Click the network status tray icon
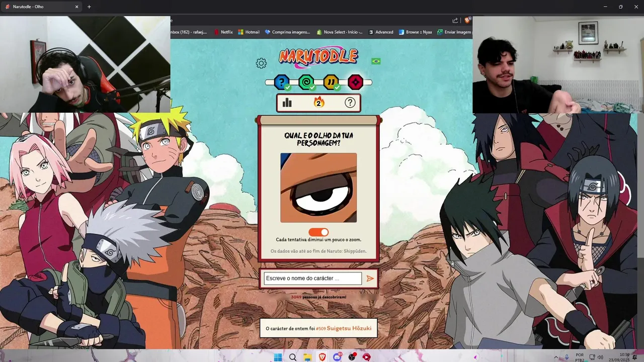Image resolution: width=644 pixels, height=362 pixels. point(592,357)
